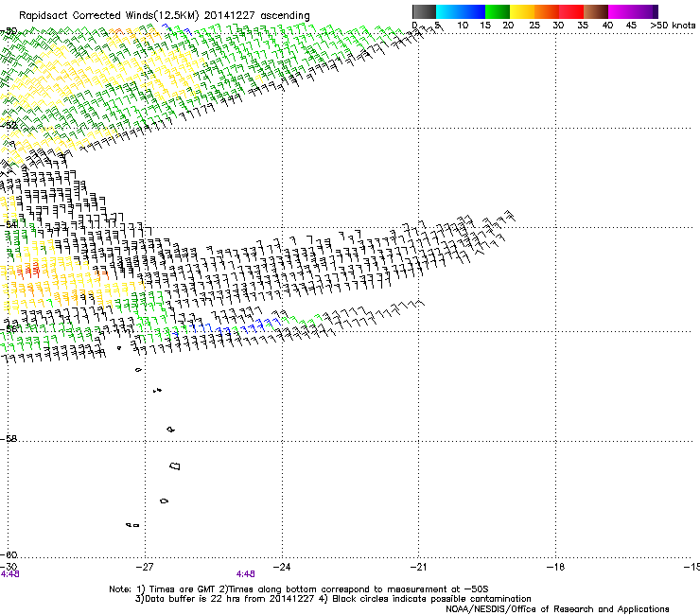Image resolution: width=700 pixels, height=615 pixels.
Task: Click the -58 latitude axis label
Action: point(9,439)
